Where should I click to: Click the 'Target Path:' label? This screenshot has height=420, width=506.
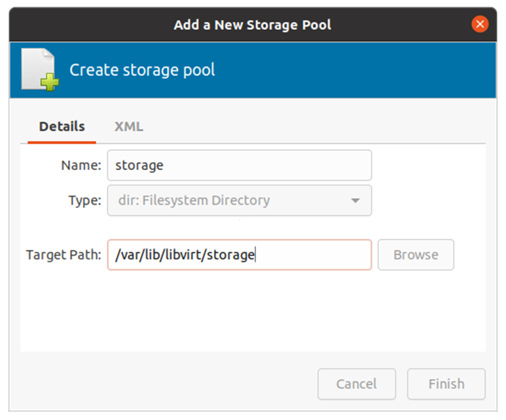[63, 255]
